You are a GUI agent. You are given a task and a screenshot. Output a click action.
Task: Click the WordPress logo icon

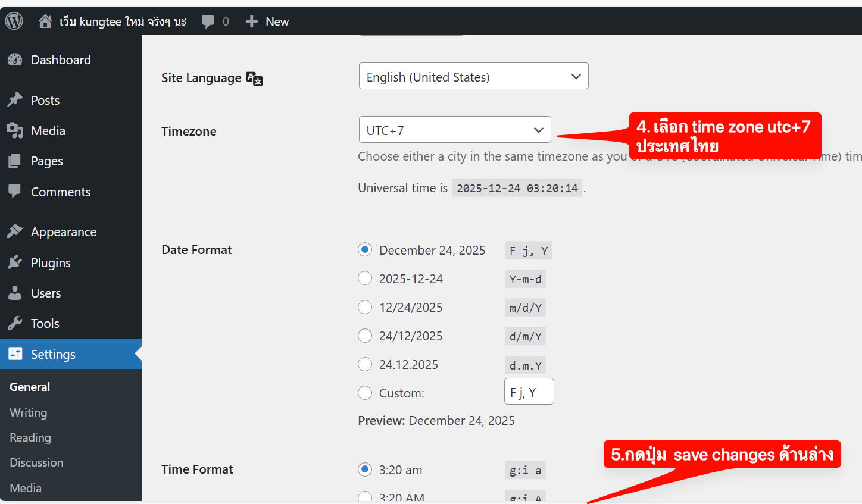pos(14,21)
